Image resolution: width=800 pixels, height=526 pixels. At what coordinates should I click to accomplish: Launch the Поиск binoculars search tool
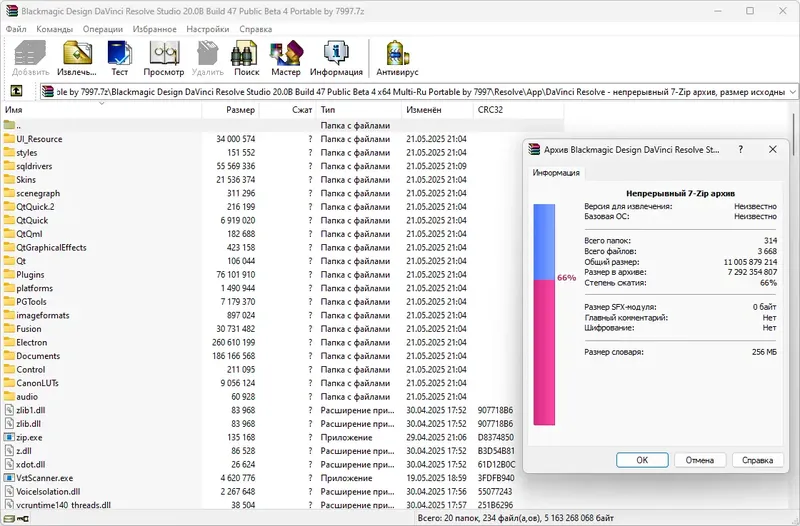(246, 58)
